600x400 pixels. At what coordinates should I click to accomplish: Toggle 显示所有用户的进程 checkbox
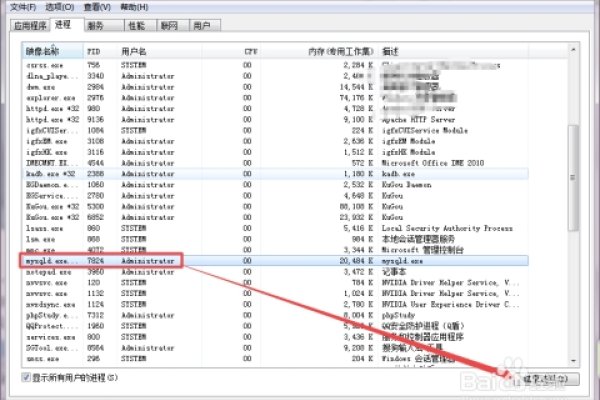[x=26, y=377]
